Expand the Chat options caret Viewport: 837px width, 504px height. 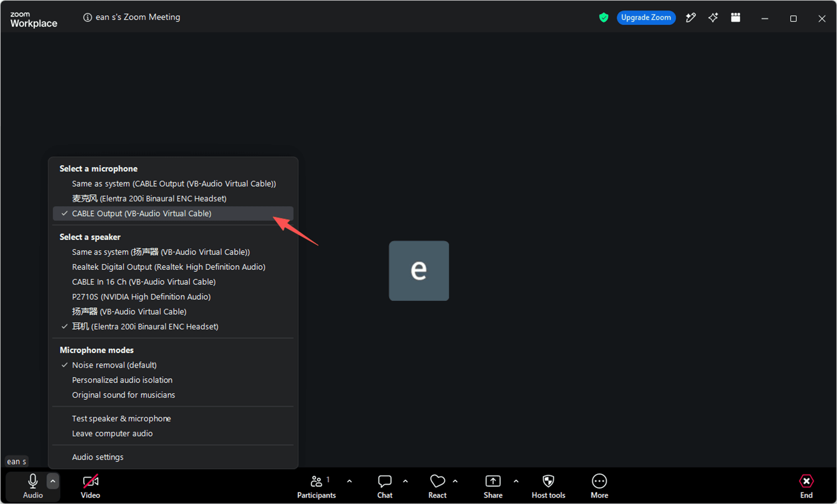[405, 481]
